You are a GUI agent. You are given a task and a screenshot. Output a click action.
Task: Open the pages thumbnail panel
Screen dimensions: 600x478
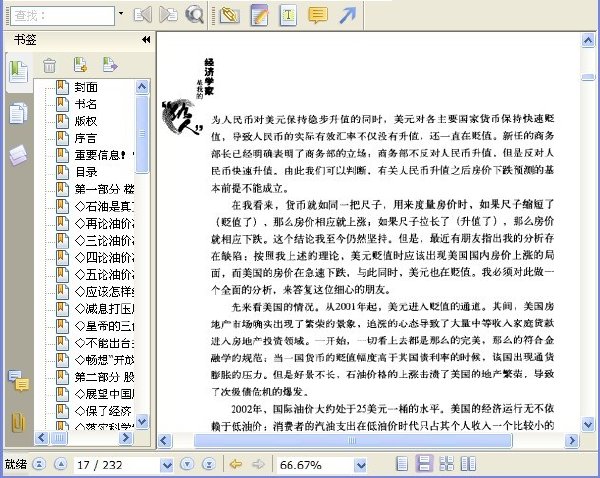pyautogui.click(x=18, y=113)
